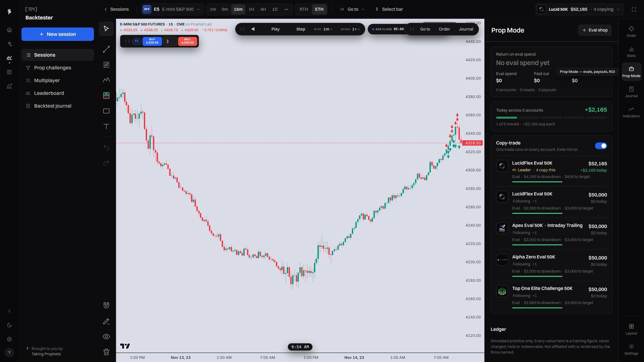Select the rectangle shape tool

[106, 111]
